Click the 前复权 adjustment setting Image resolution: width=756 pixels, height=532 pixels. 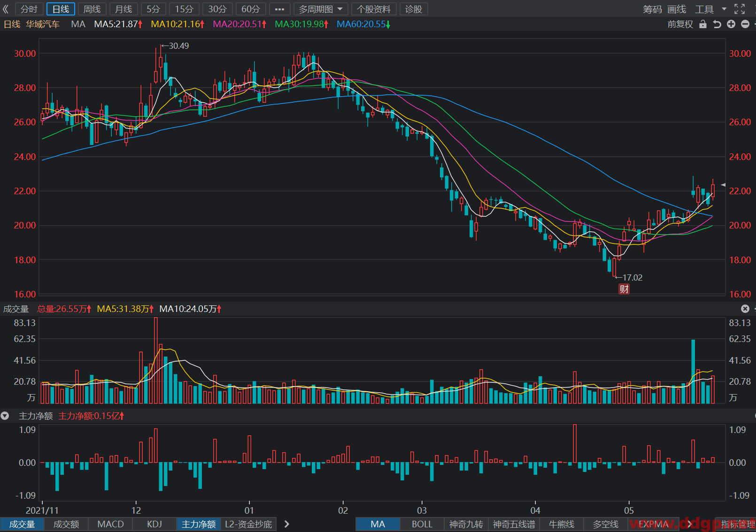680,24
